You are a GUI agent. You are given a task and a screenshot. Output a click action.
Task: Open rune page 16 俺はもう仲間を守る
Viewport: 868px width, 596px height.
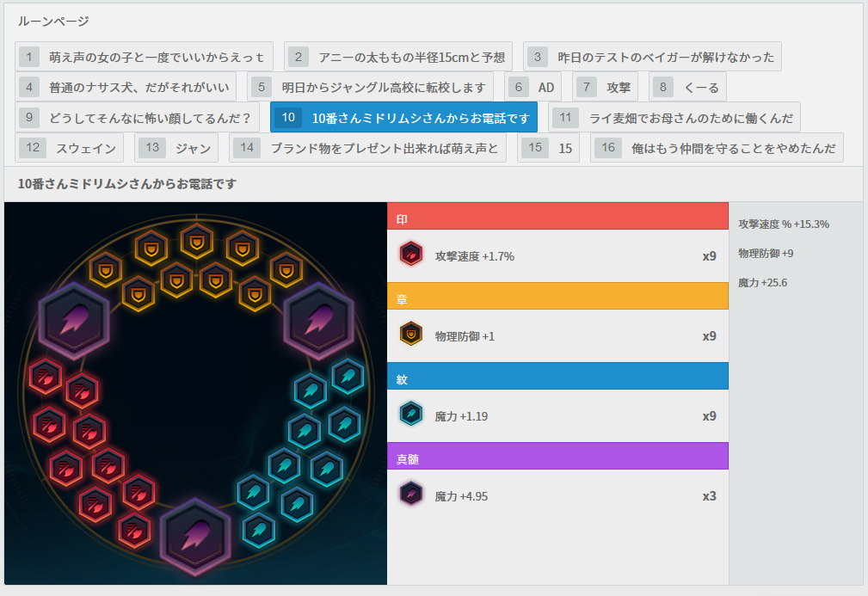(x=717, y=148)
